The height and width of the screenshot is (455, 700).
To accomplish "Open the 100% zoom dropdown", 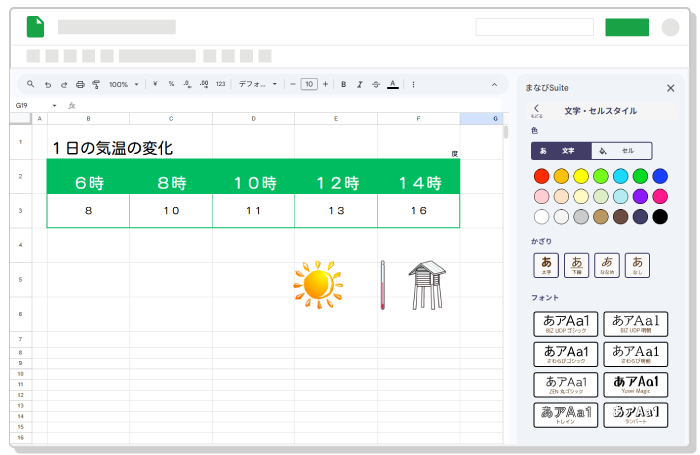I will (124, 84).
